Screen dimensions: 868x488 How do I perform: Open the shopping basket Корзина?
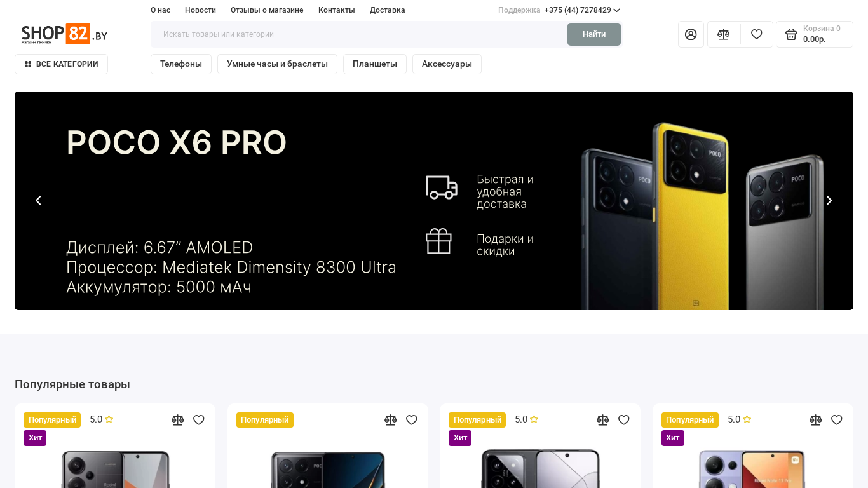click(815, 34)
